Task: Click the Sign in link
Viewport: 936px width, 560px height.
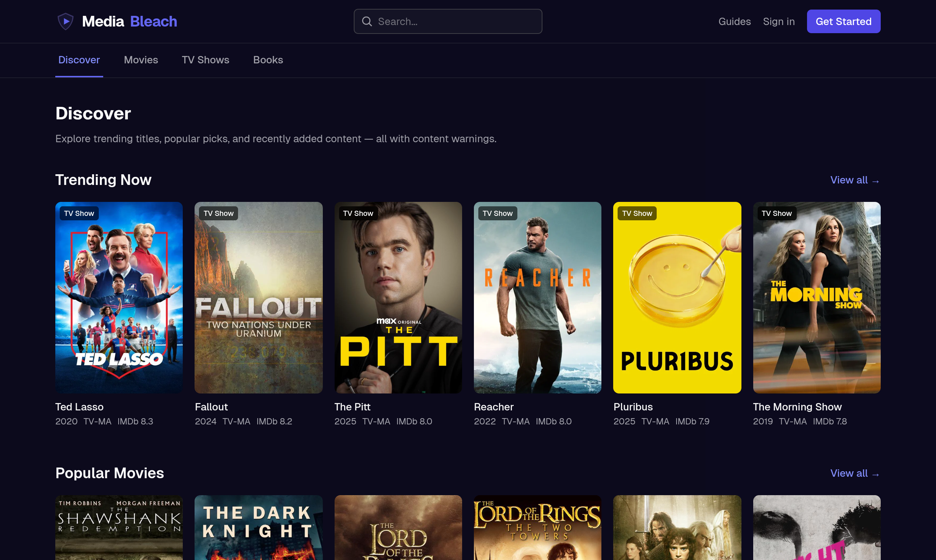Action: tap(779, 21)
